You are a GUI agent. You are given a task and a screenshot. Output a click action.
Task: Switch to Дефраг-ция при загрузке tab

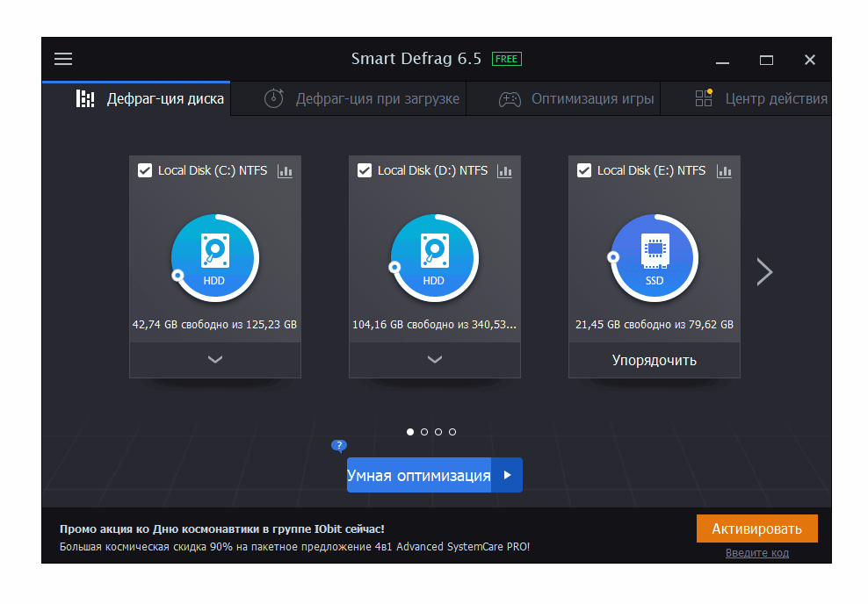[x=363, y=99]
